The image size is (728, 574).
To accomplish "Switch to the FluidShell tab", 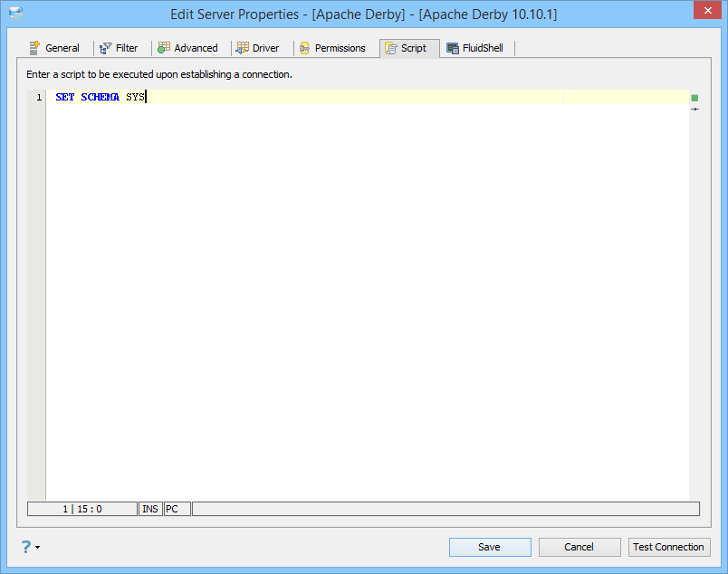I will click(x=475, y=48).
